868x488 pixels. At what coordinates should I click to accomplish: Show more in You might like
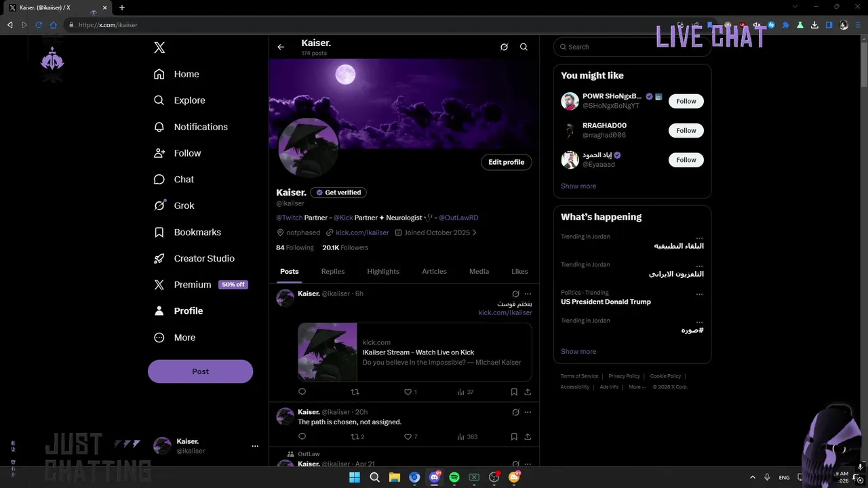pyautogui.click(x=578, y=186)
